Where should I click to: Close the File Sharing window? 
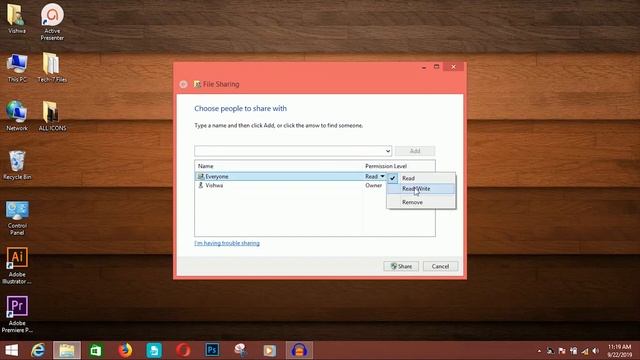453,67
